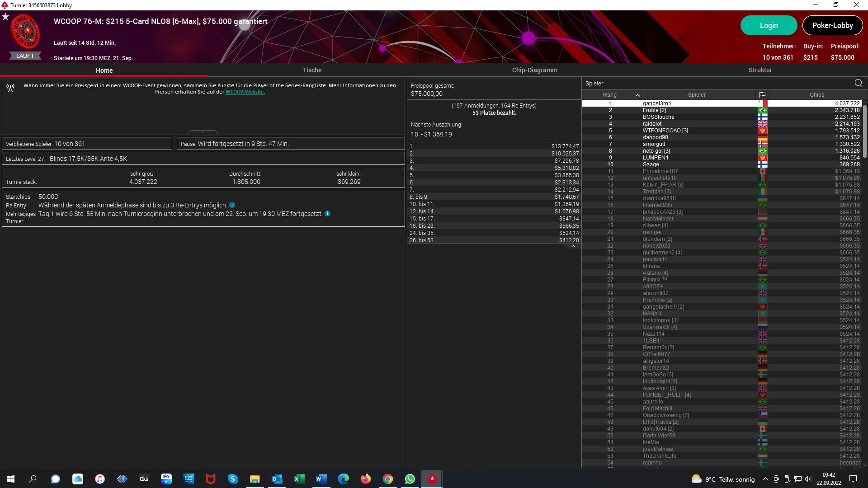
Task: Click the PokerStars tournament chip logo
Action: pyautogui.click(x=25, y=32)
